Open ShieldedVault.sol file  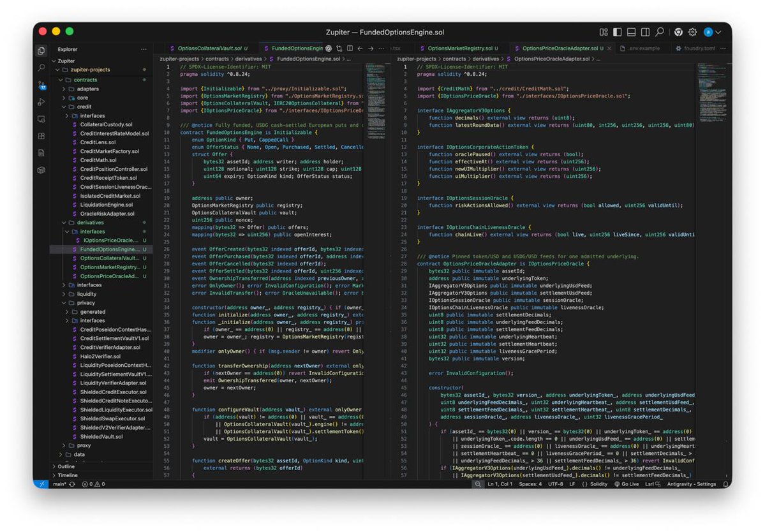point(101,437)
